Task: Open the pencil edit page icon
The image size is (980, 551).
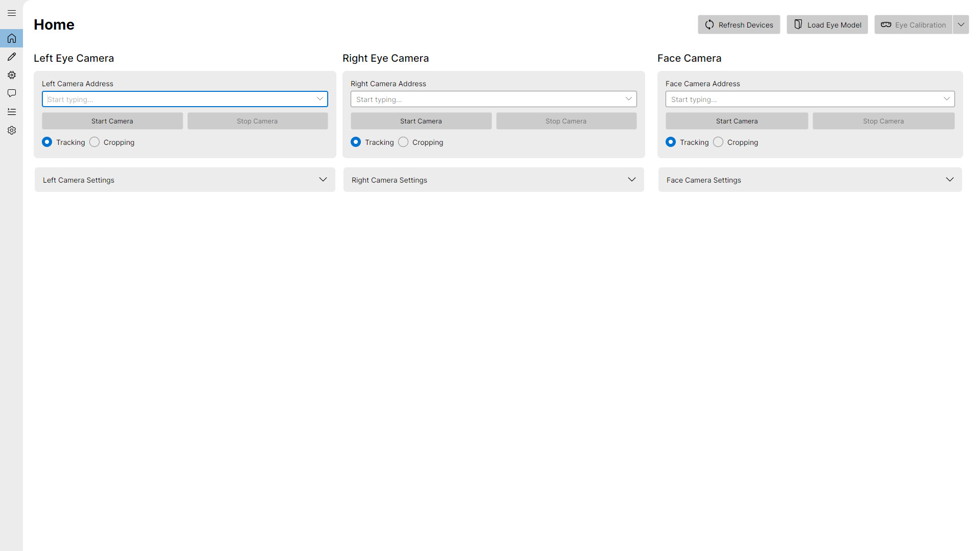Action: pos(11,57)
